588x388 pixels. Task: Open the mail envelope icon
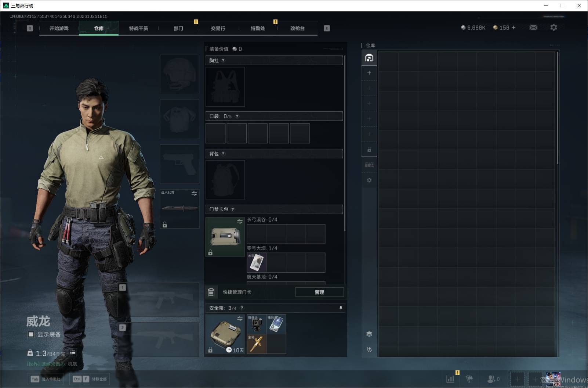533,28
